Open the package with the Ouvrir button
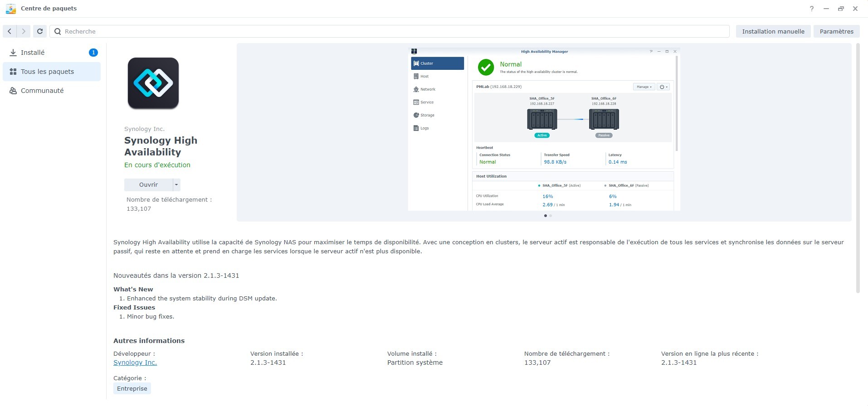Viewport: 868px width, 406px height. [x=148, y=185]
